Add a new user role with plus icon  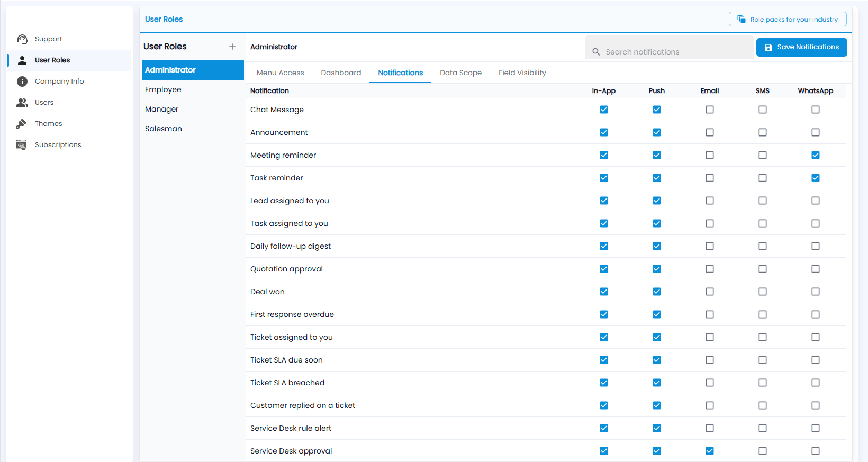tap(232, 47)
